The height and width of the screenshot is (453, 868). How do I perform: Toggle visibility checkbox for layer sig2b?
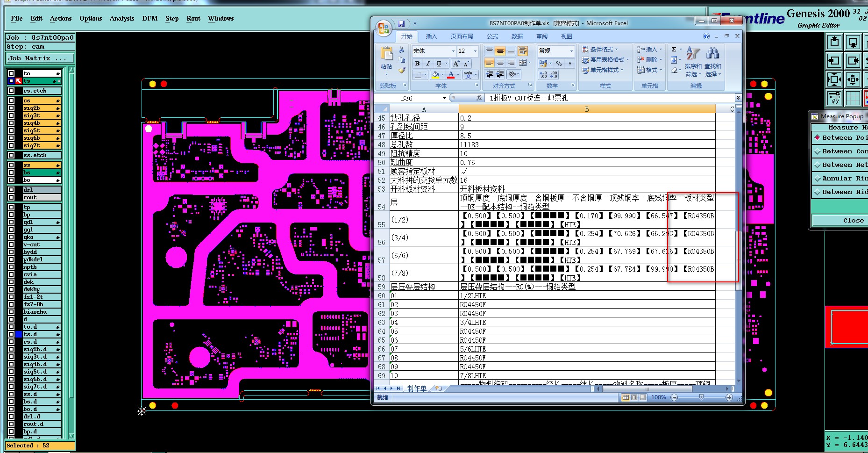[11, 108]
